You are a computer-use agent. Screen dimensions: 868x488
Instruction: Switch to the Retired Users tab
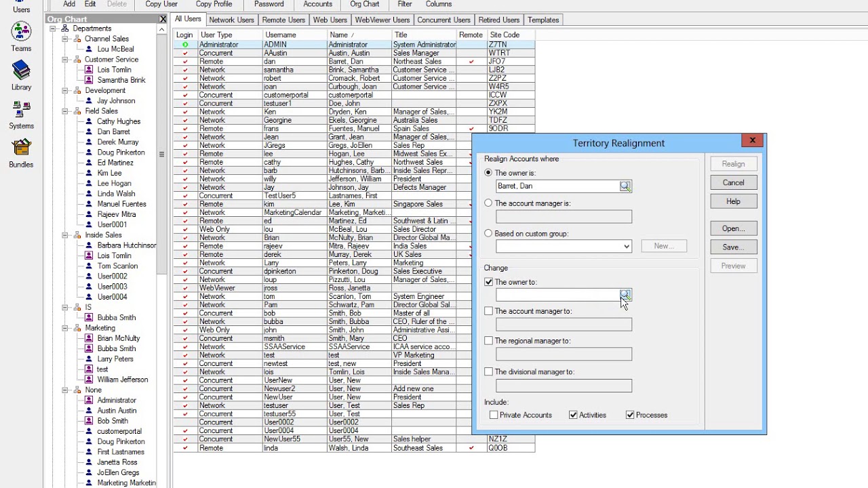click(x=498, y=20)
